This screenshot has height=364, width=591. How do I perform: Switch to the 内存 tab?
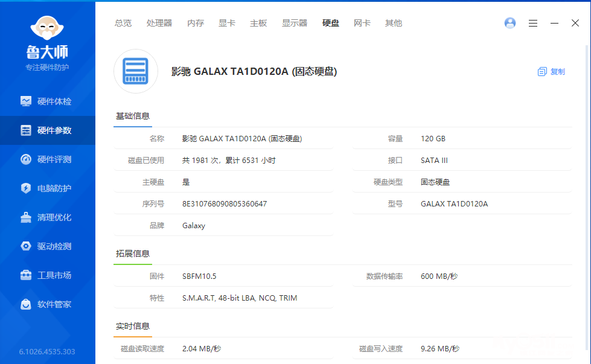(196, 23)
